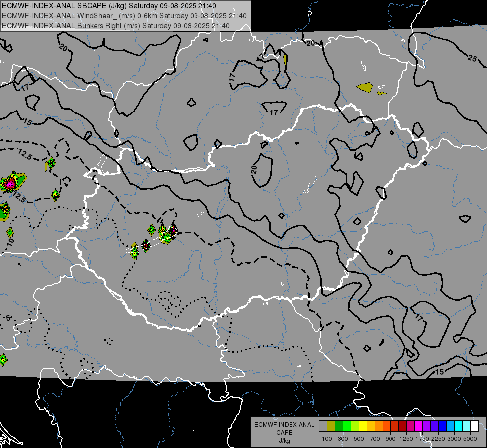Select the cyan swatch right of 3000
The image size is (487, 448).
[458, 426]
